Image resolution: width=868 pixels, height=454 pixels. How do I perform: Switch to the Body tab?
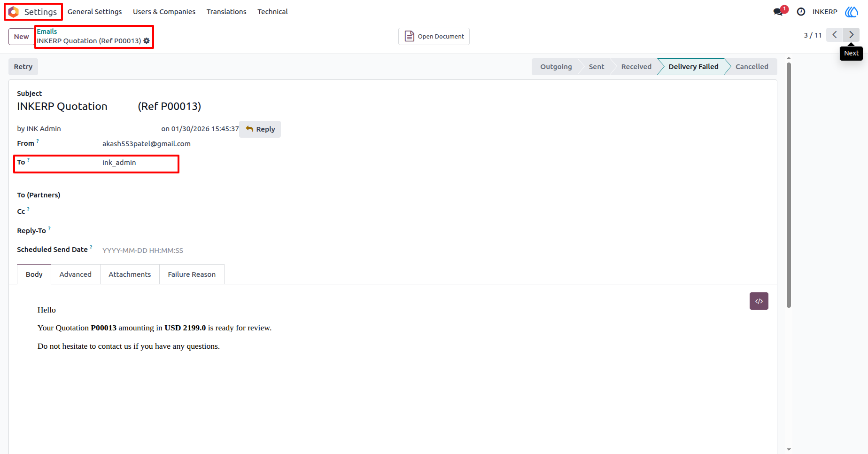tap(34, 274)
